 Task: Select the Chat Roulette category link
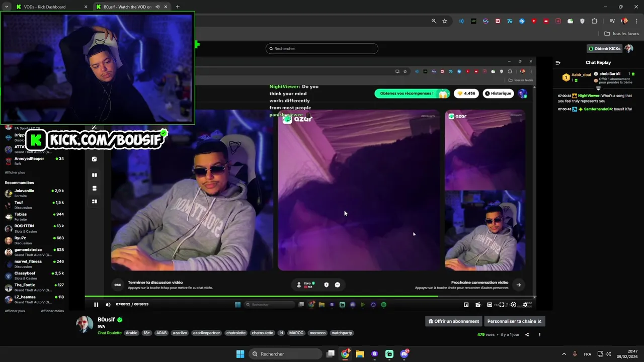(110, 333)
